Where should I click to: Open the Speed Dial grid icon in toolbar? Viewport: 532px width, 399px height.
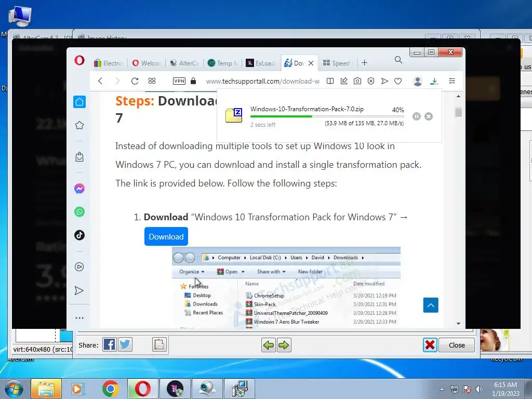152,81
